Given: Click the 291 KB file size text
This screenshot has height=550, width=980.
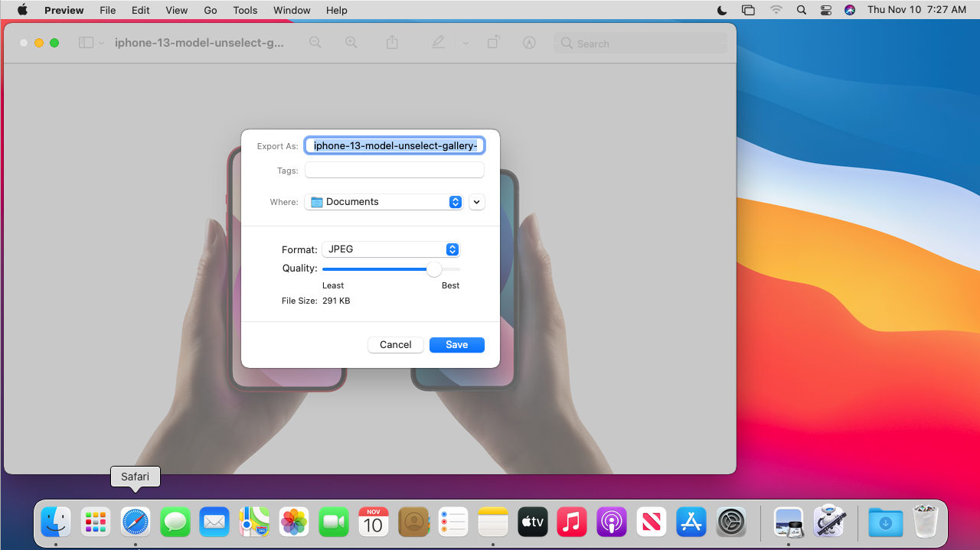Looking at the screenshot, I should point(336,301).
